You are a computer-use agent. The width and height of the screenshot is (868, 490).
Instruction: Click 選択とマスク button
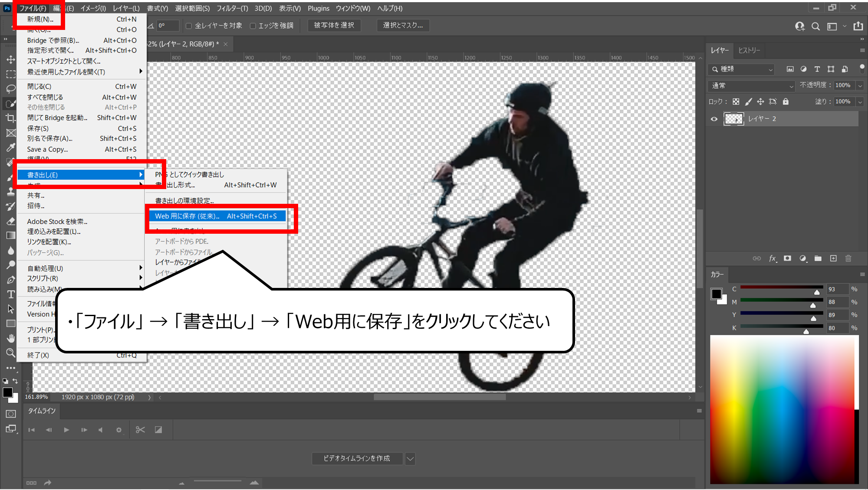click(403, 26)
